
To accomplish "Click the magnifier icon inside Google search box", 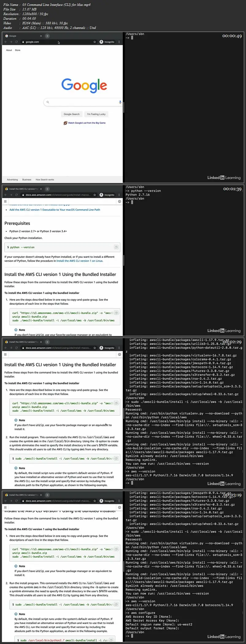I will [x=48, y=102].
